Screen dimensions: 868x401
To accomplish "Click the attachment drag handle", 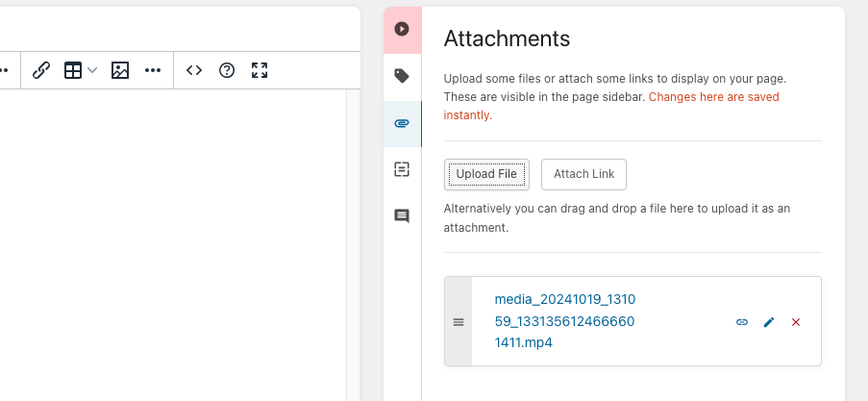I will click(x=459, y=322).
